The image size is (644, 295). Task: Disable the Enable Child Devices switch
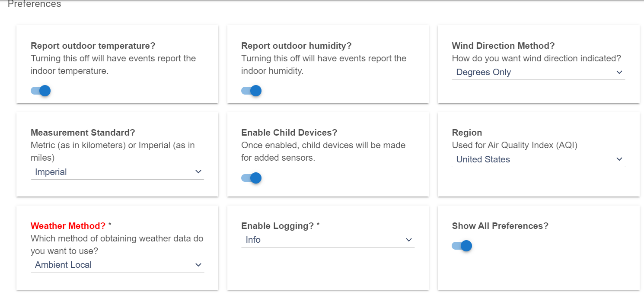[x=251, y=178]
